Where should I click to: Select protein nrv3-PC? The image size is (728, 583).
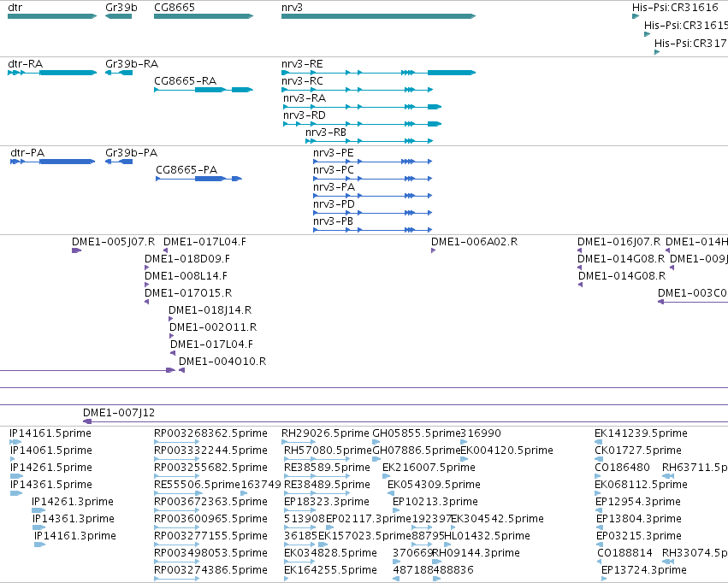373,179
